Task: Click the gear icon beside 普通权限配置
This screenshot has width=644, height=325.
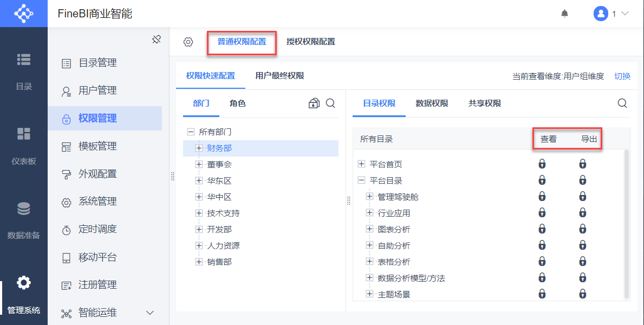Action: click(x=188, y=42)
